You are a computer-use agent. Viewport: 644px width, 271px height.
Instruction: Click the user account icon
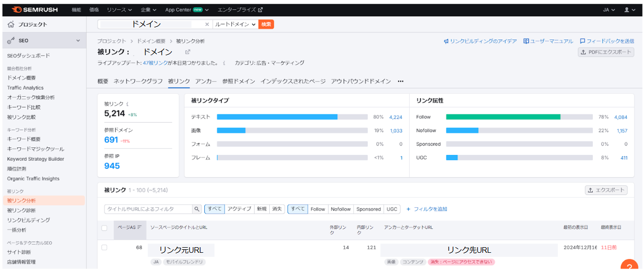click(x=627, y=10)
